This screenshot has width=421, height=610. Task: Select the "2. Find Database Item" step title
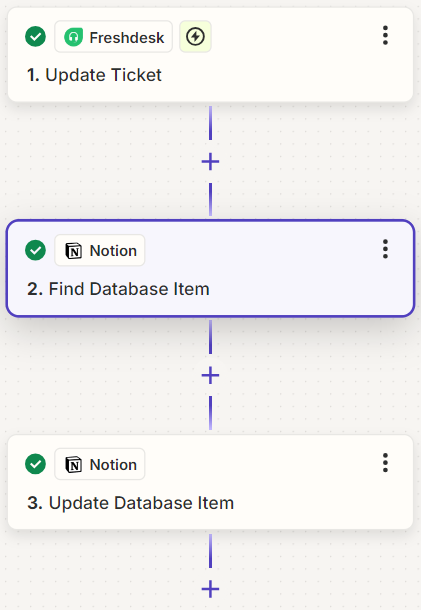coord(118,289)
